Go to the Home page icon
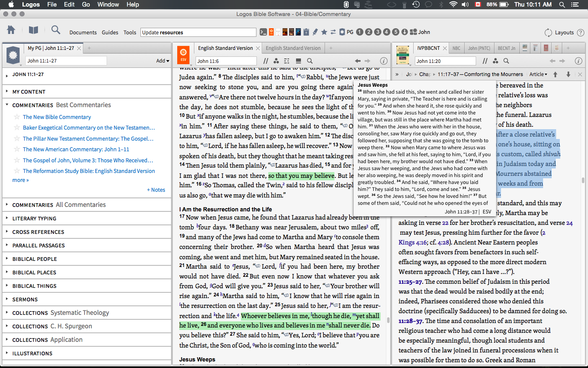 click(11, 30)
